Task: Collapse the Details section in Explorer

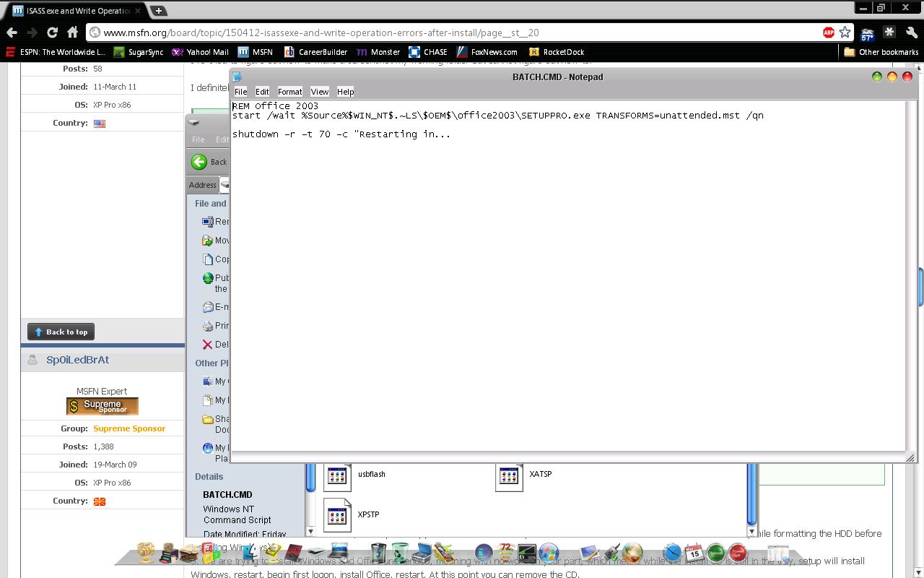Action: click(x=209, y=477)
